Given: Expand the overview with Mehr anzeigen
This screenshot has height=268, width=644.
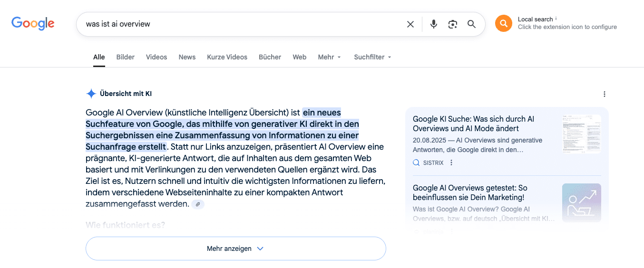Looking at the screenshot, I should coord(235,249).
